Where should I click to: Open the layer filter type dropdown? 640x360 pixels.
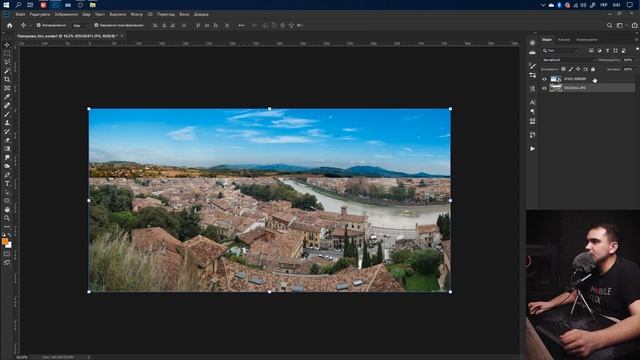[x=561, y=51]
